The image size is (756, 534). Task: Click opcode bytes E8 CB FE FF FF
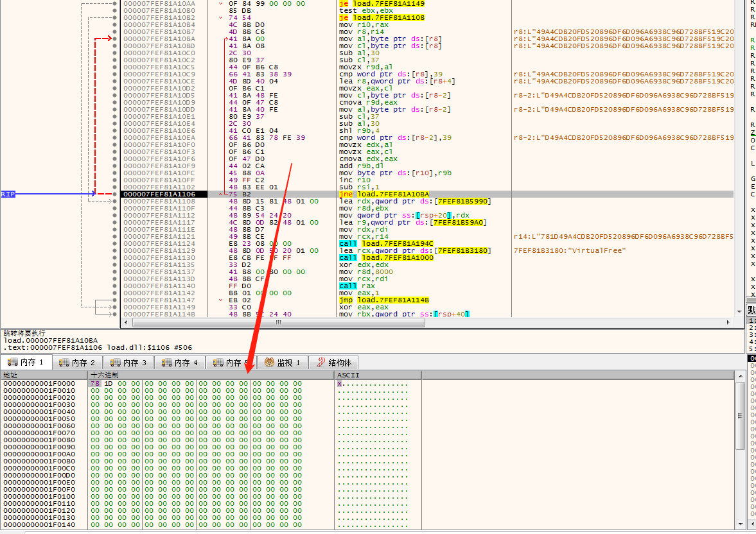[260, 257]
